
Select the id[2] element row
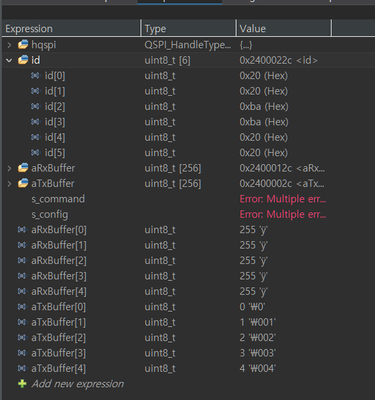pos(188,107)
